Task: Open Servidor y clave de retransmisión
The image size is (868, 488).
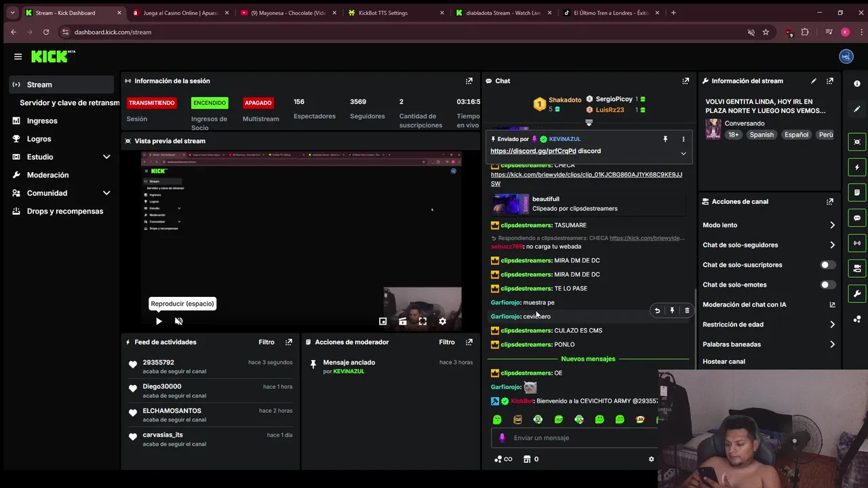Action: tap(69, 103)
